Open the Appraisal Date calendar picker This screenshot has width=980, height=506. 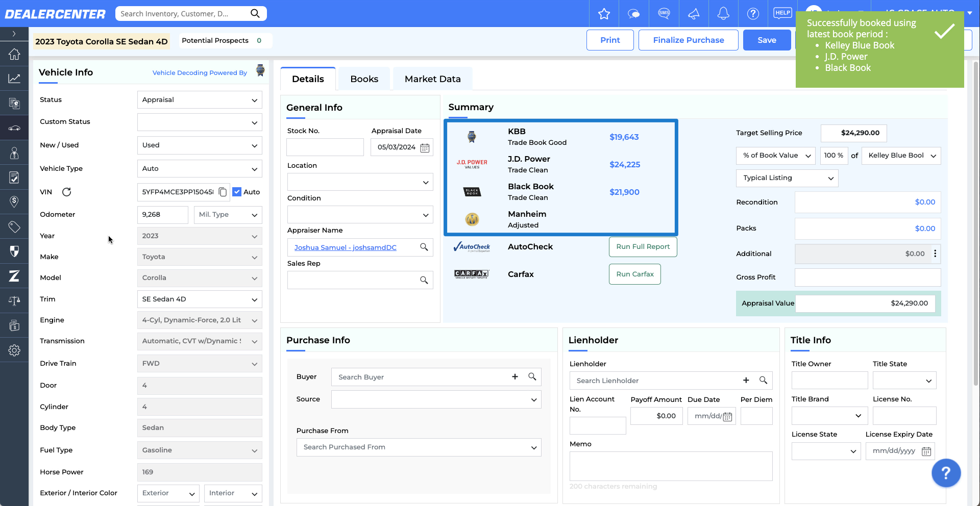pos(425,147)
